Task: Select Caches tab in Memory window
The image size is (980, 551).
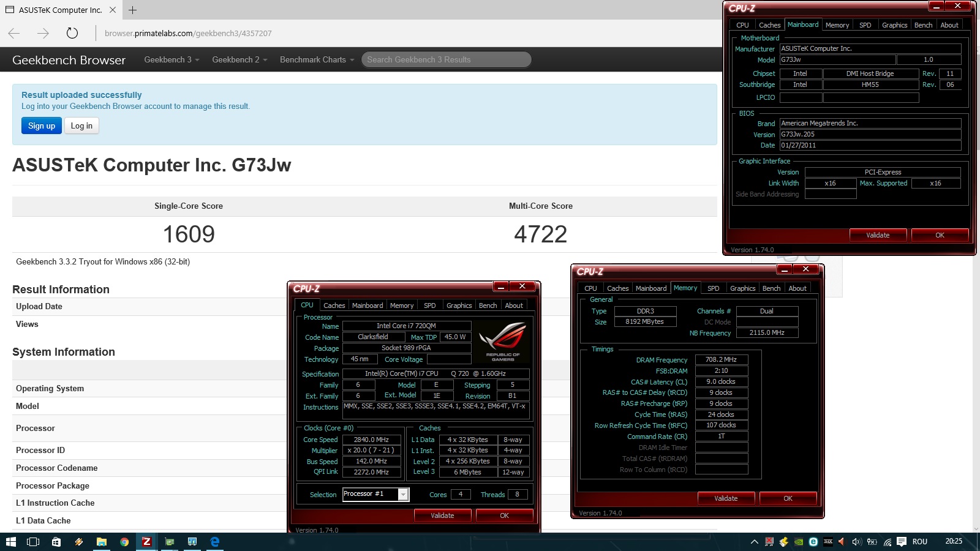Action: (x=617, y=288)
